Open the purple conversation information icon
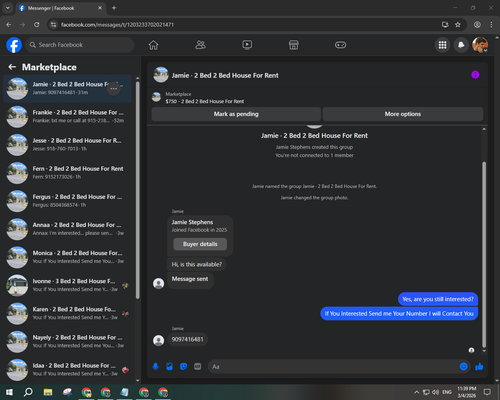This screenshot has height=400, width=500. pyautogui.click(x=475, y=75)
